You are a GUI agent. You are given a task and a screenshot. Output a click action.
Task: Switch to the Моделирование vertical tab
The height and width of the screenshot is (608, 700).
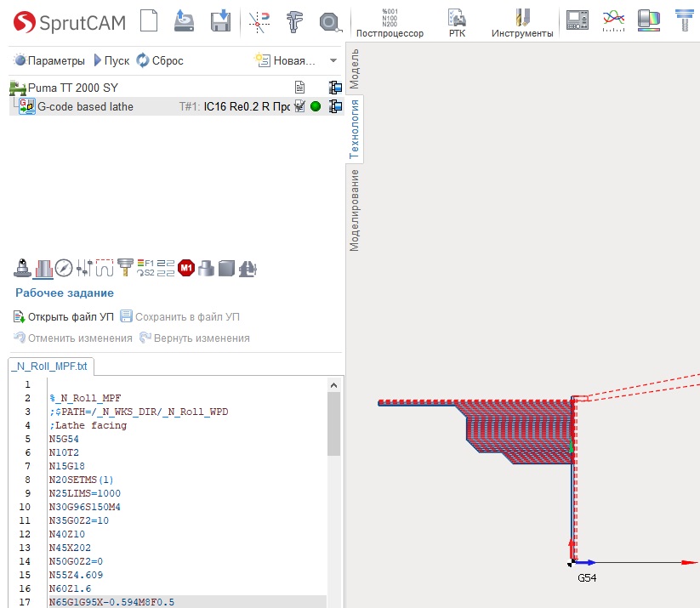(x=354, y=210)
